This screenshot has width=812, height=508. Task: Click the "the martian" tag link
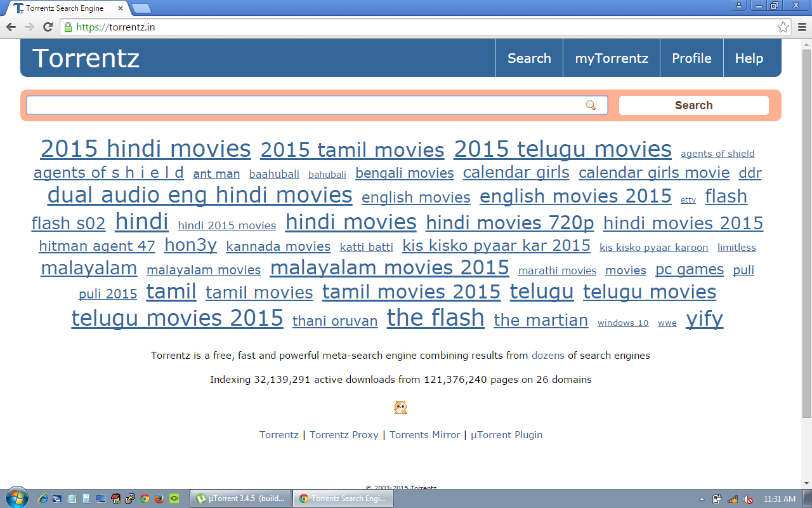(541, 319)
